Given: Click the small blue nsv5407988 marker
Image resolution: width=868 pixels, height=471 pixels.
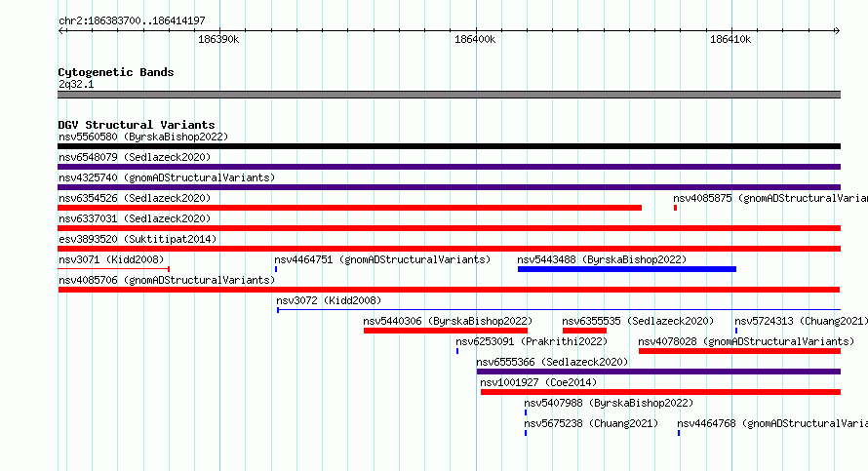Looking at the screenshot, I should tap(526, 412).
